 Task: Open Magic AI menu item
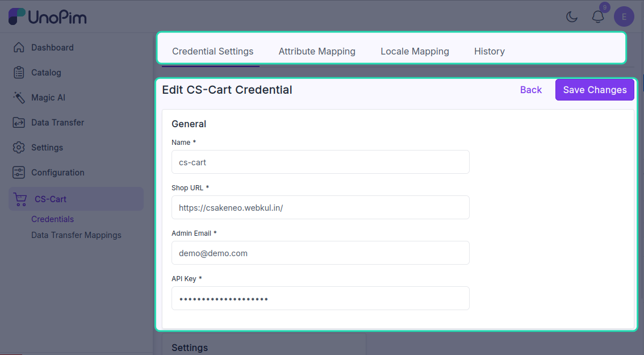point(48,97)
